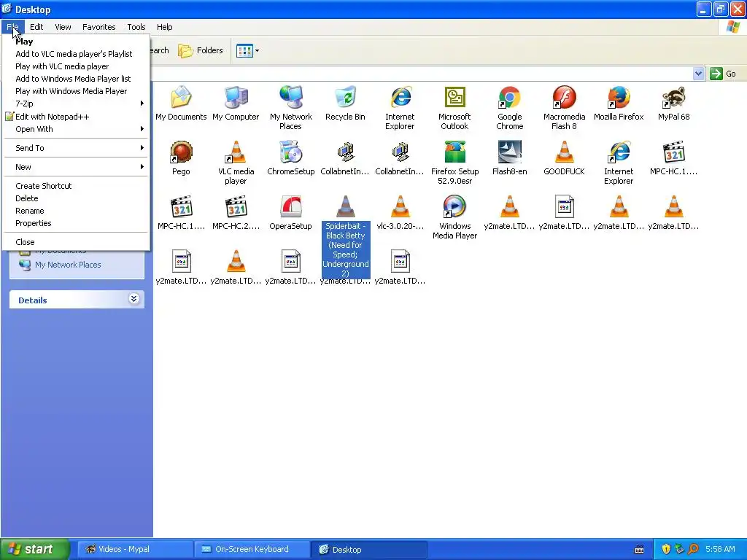Click the Macromedia Flash 8 icon
747x560 pixels.
click(x=564, y=108)
